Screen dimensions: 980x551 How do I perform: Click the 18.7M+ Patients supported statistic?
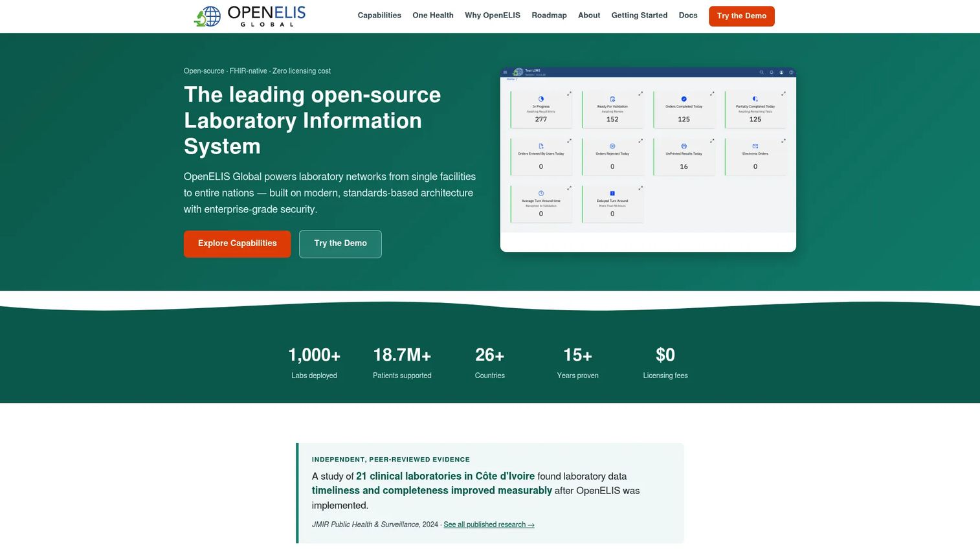[x=402, y=363]
